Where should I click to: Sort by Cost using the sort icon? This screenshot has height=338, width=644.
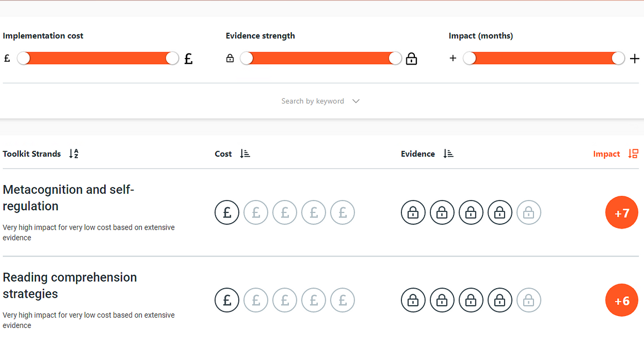(245, 154)
